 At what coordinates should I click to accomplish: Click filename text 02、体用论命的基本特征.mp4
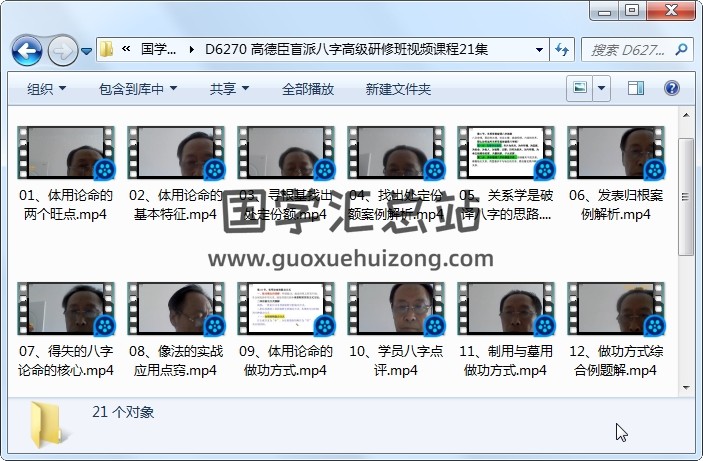pyautogui.click(x=176, y=205)
